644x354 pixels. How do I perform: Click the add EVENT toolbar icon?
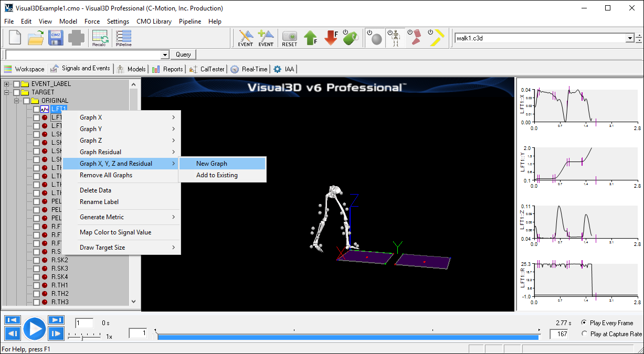pos(266,38)
